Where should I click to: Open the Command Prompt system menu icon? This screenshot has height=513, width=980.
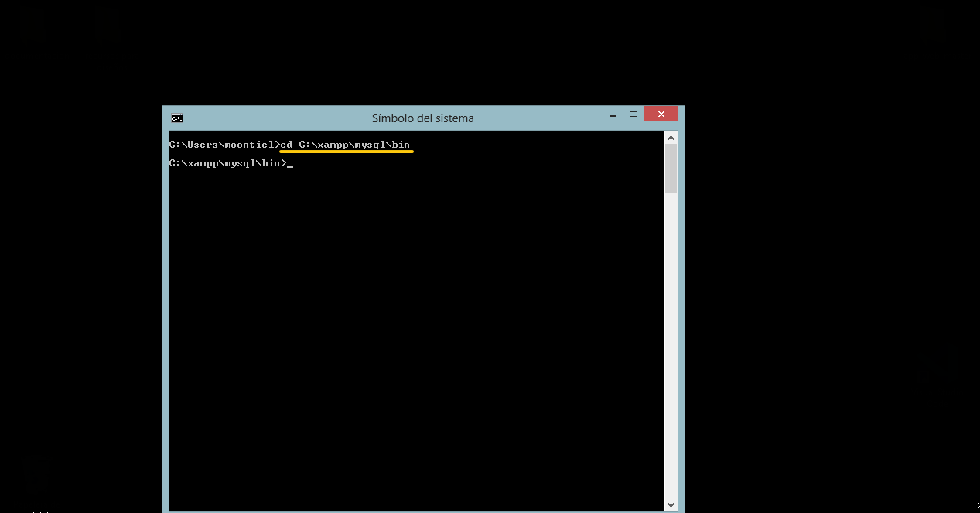point(177,118)
